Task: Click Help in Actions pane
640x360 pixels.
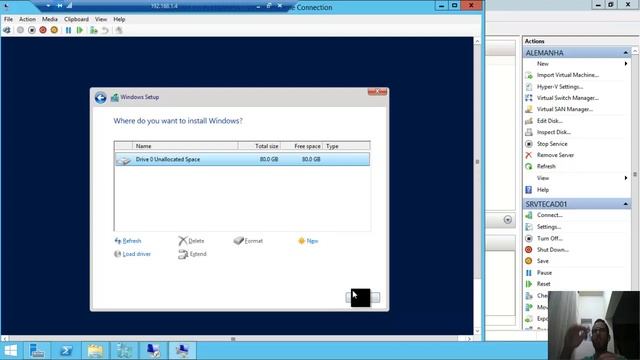Action: coord(543,190)
